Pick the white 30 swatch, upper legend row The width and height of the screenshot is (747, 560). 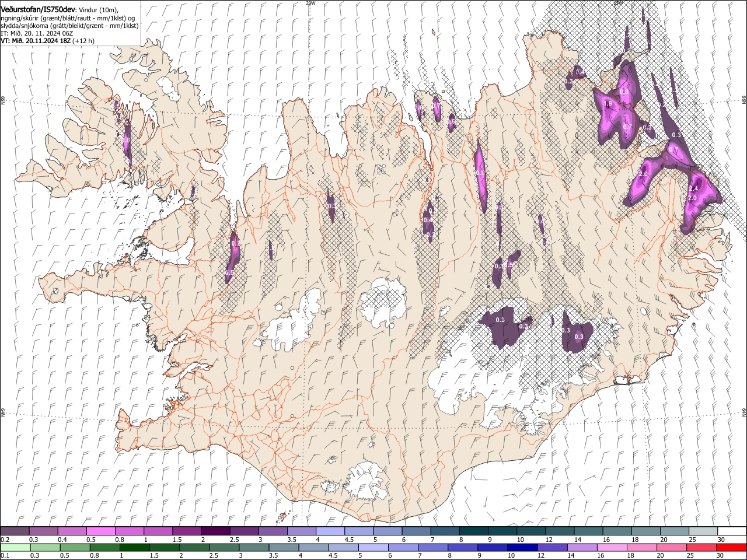click(731, 531)
